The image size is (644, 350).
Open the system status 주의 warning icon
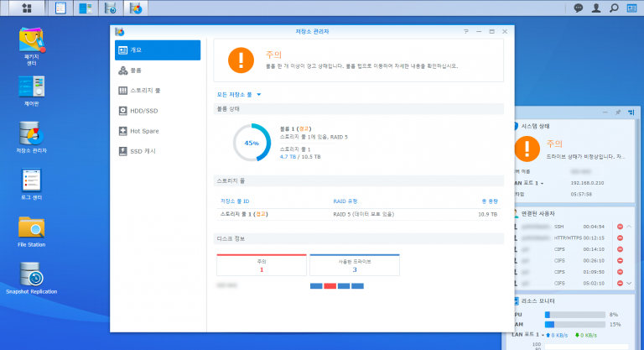pos(527,149)
